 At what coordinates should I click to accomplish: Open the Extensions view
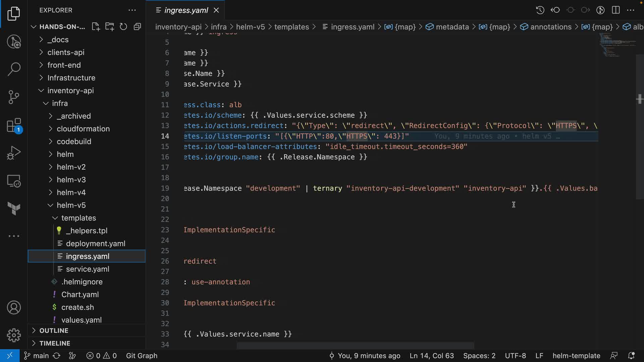[14, 126]
